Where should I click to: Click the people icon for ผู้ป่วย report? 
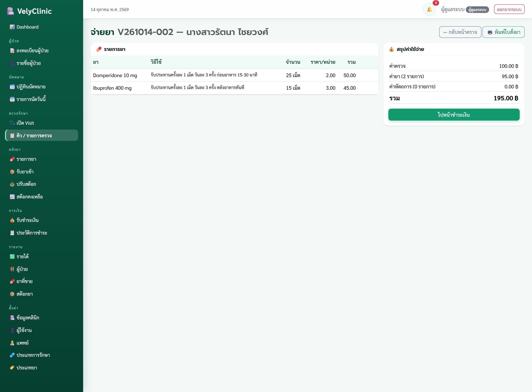click(x=12, y=269)
